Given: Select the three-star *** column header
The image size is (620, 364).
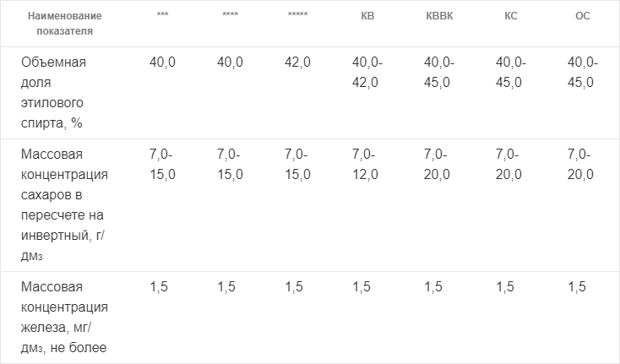Looking at the screenshot, I should coord(162,15).
